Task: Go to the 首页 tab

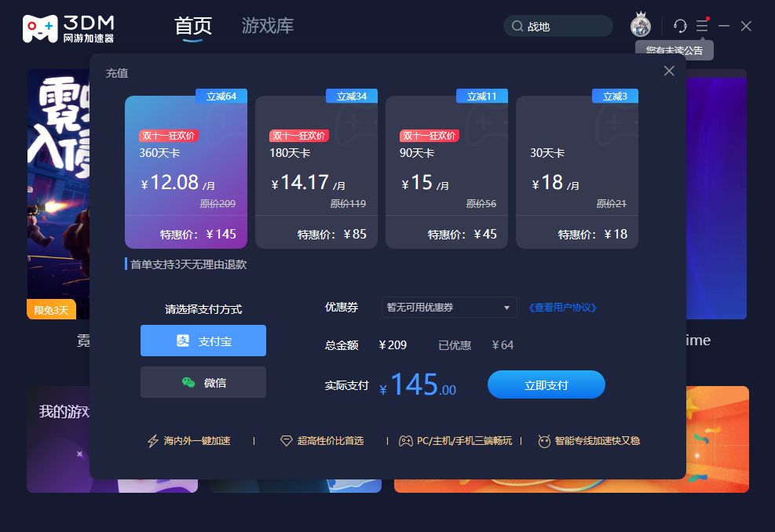Action: 193,26
